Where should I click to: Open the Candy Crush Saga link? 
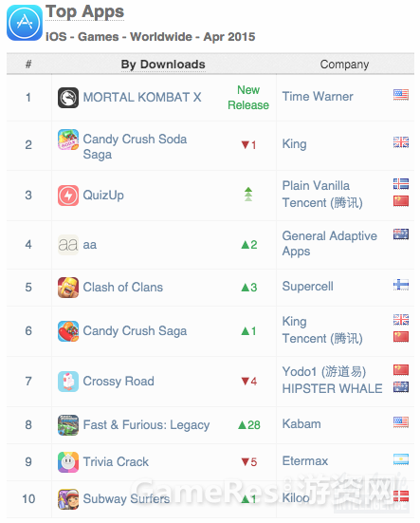pyautogui.click(x=135, y=331)
